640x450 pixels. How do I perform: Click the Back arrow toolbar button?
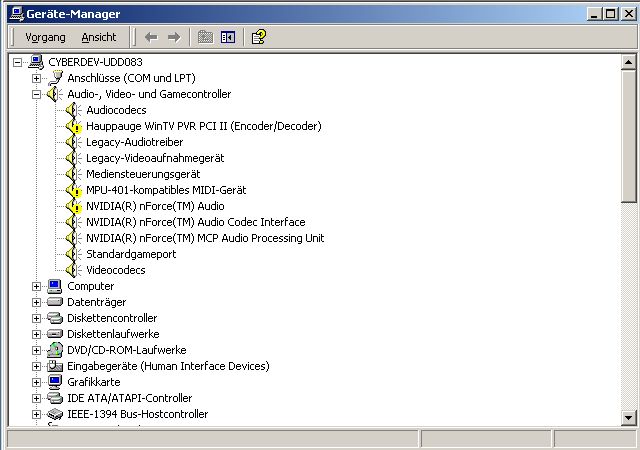[x=151, y=38]
